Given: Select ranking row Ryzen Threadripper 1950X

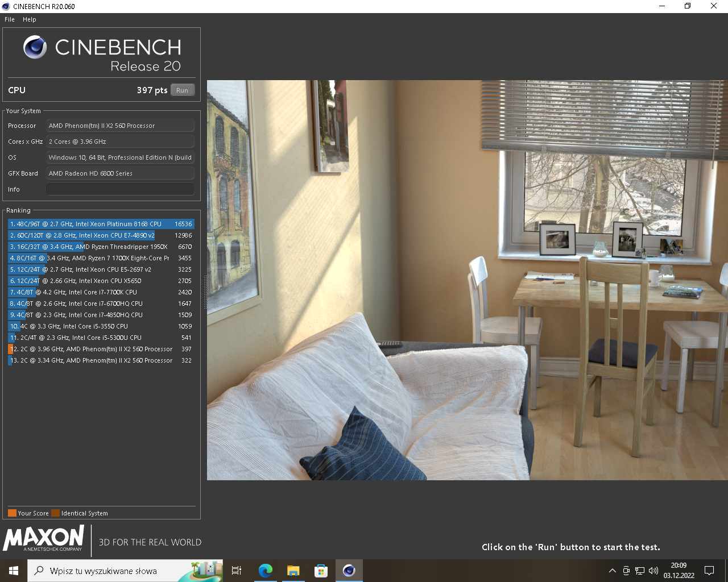Looking at the screenshot, I should tap(101, 247).
